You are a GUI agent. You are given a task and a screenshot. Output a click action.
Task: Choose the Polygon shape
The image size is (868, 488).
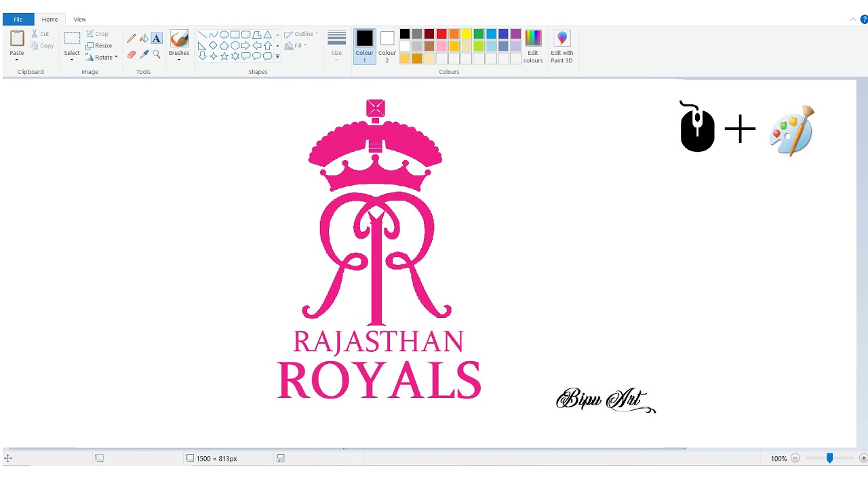pos(257,35)
